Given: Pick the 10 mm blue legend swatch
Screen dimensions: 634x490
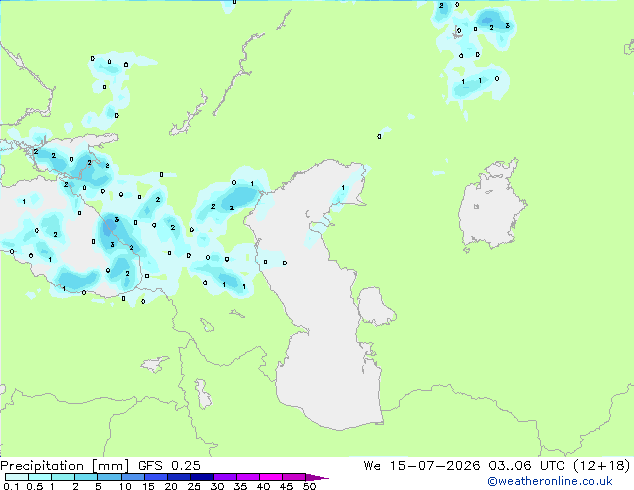Looking at the screenshot, I should 133,477.
